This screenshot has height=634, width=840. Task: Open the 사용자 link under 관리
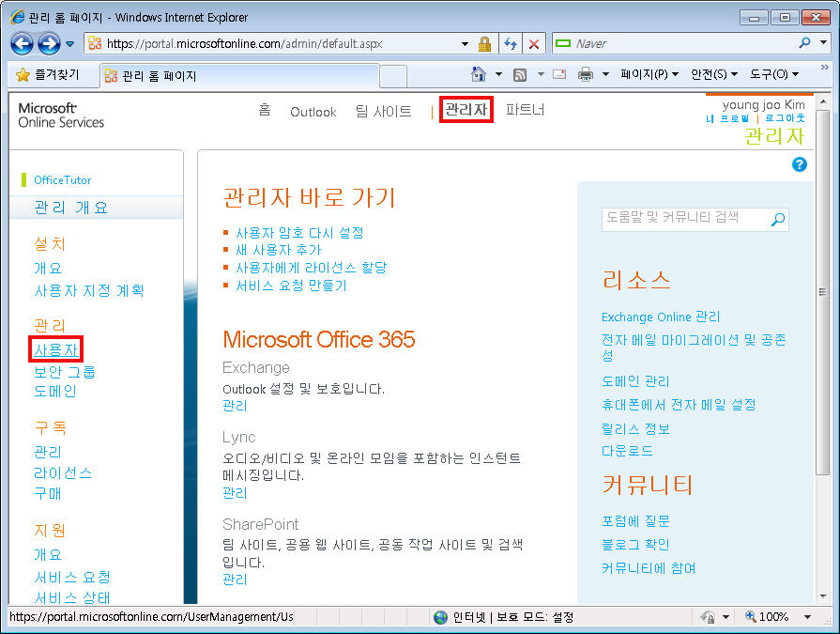(55, 350)
